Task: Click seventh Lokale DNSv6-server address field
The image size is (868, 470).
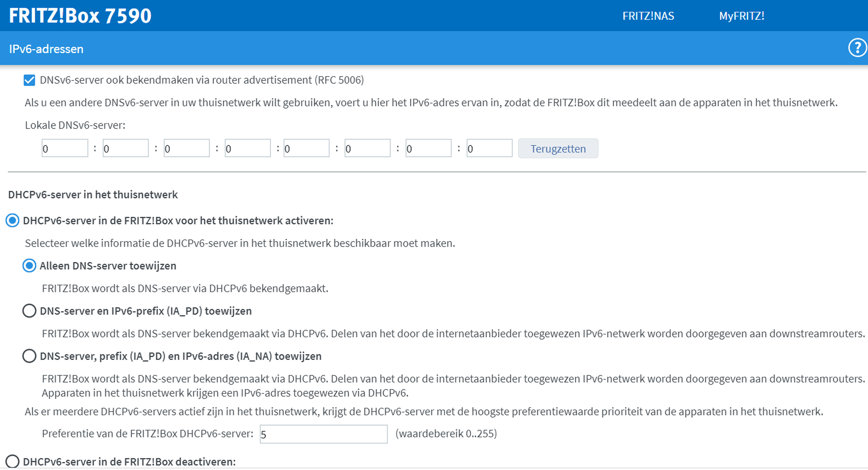Action: tap(428, 149)
